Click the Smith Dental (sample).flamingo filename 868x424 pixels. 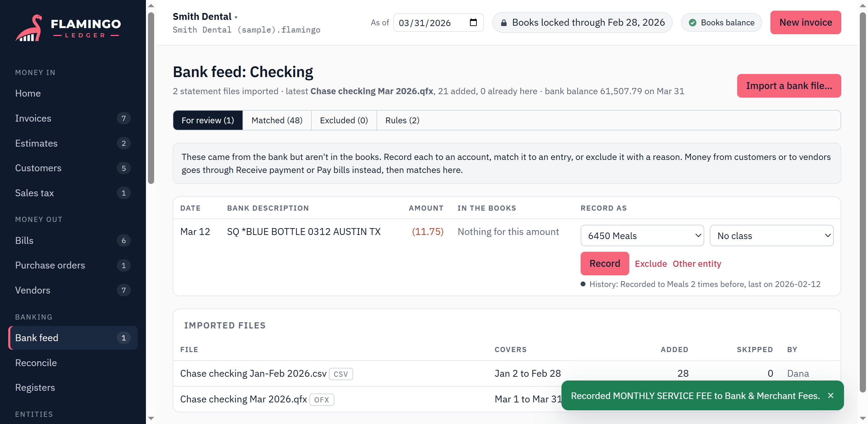(x=247, y=30)
